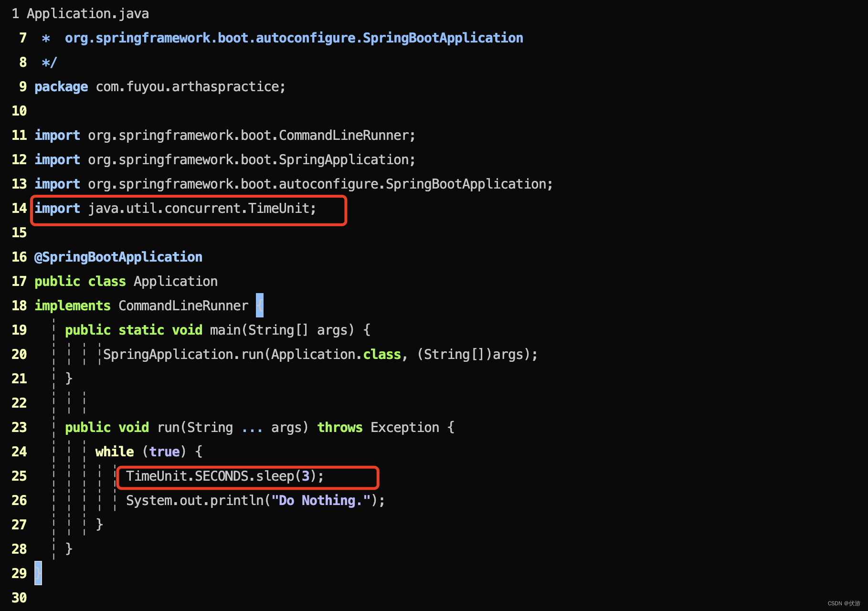Click the highlighted closing brace on line 29
The image size is (868, 611).
coord(38,573)
